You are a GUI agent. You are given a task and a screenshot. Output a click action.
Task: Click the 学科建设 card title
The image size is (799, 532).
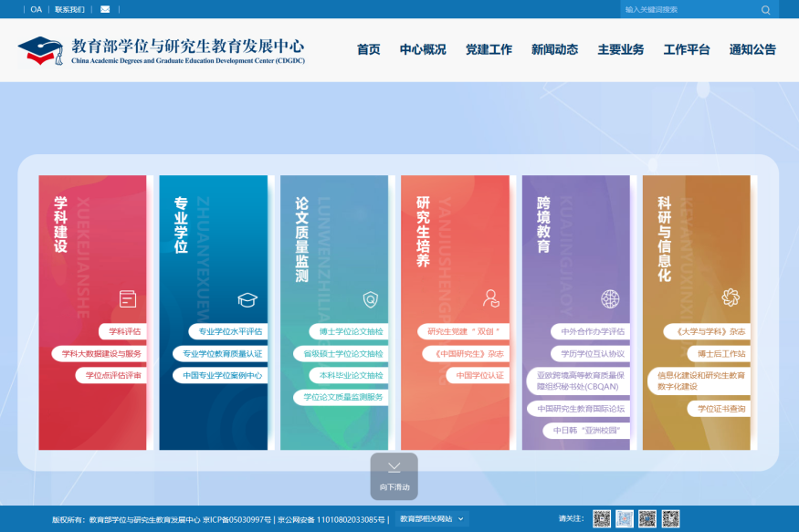pyautogui.click(x=60, y=224)
